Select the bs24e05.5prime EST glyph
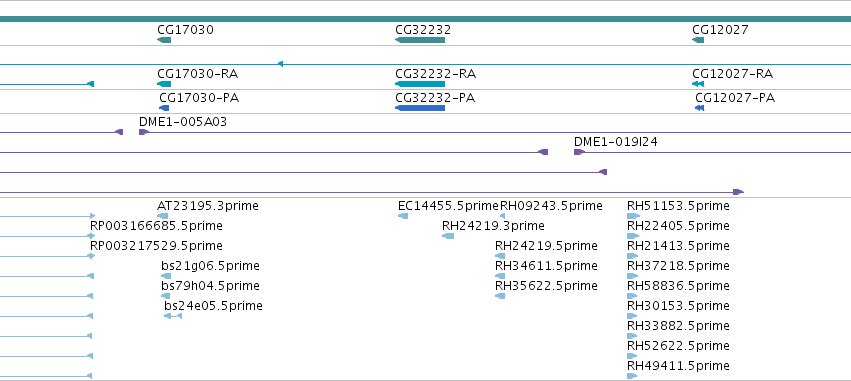 (173, 316)
